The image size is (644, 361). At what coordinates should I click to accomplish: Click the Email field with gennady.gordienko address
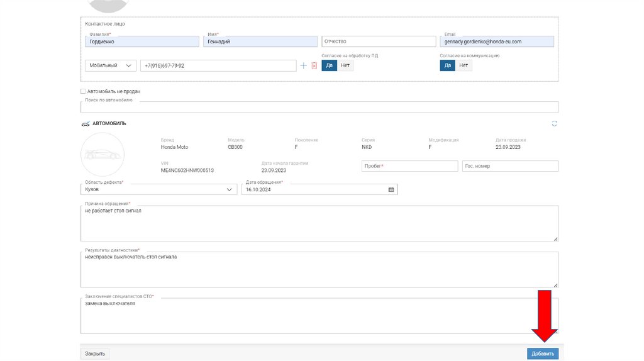497,42
